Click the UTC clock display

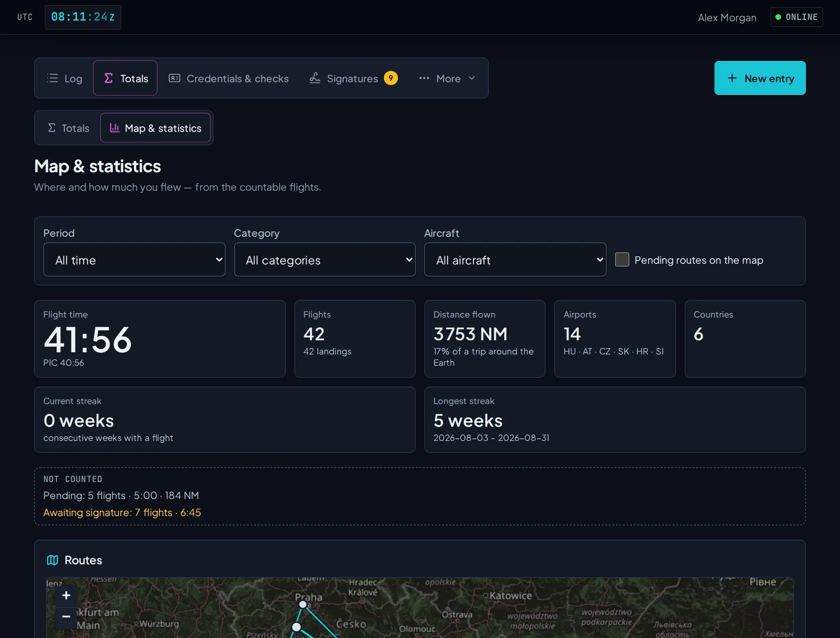click(83, 17)
